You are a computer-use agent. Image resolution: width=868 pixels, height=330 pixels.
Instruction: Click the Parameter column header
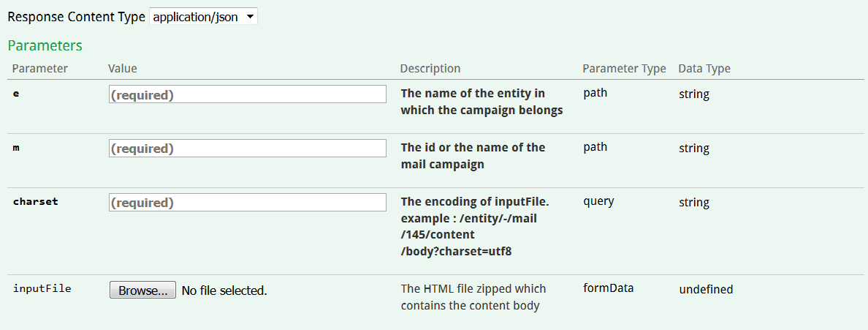(x=40, y=69)
